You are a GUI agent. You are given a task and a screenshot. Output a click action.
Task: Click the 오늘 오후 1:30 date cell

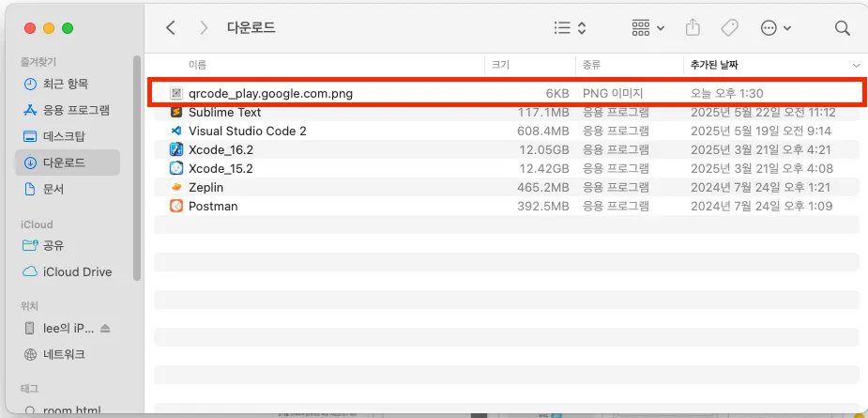(x=727, y=94)
